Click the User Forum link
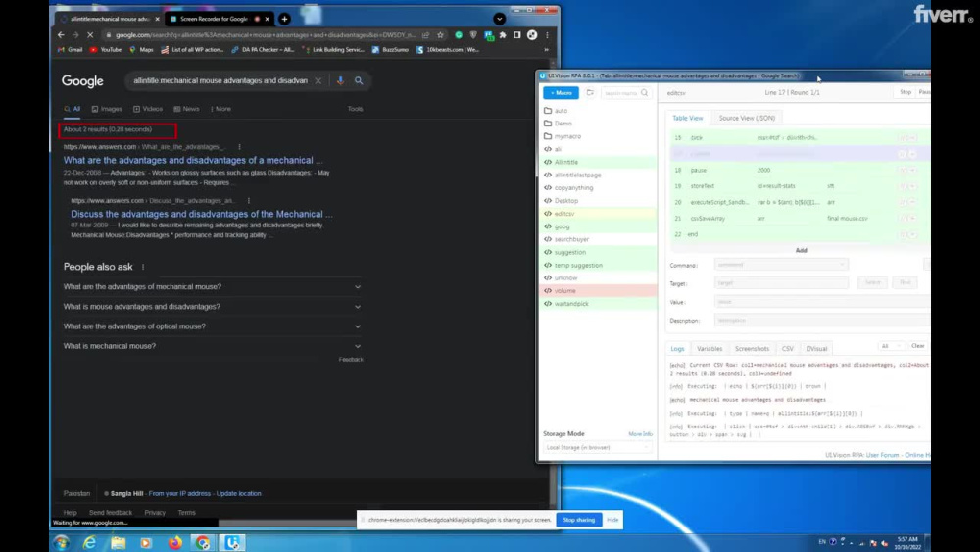 (882, 455)
